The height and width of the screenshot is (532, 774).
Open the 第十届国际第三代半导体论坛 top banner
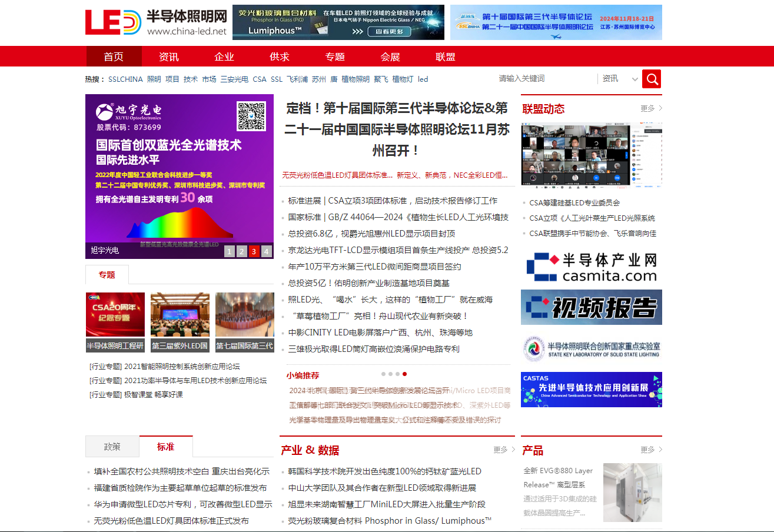pyautogui.click(x=556, y=22)
